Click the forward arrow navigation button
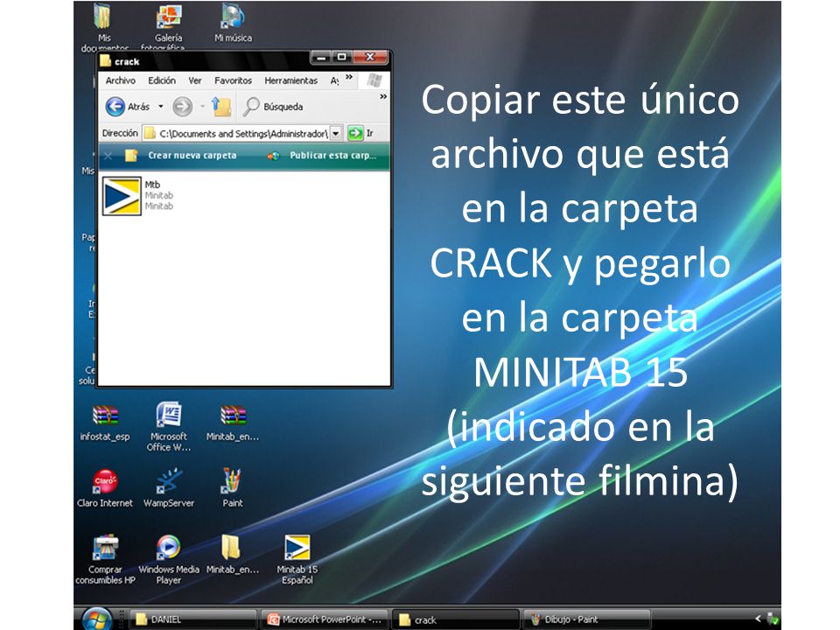This screenshot has height=630, width=840. click(x=182, y=107)
